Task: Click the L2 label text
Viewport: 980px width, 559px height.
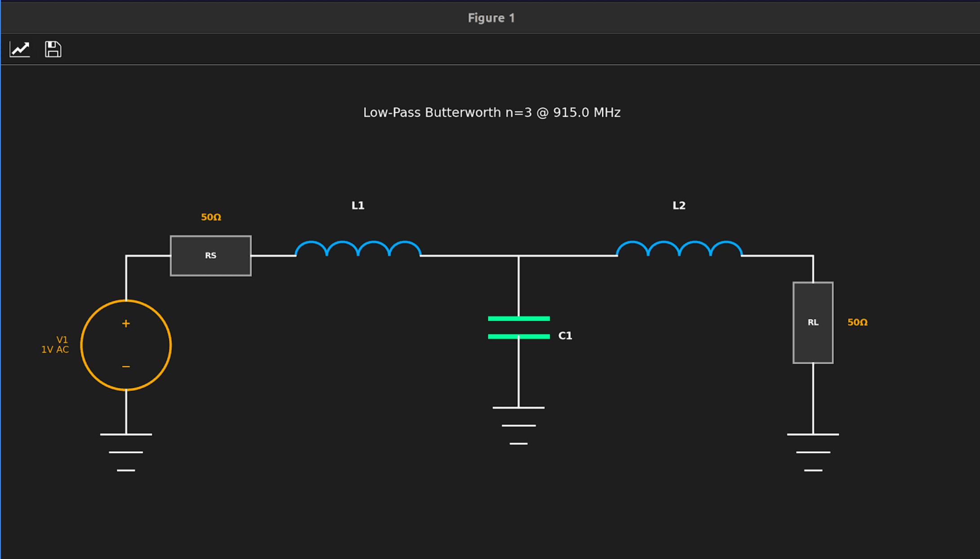Action: (679, 206)
